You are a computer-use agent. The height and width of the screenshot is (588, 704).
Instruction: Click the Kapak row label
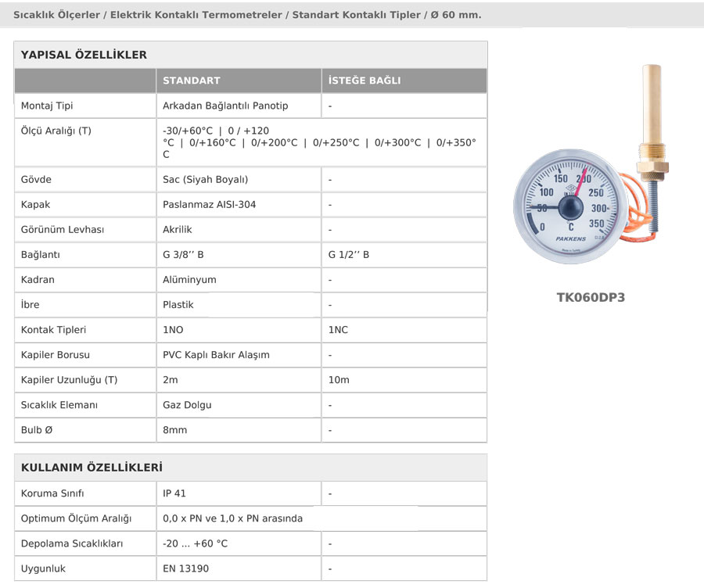[x=35, y=205]
